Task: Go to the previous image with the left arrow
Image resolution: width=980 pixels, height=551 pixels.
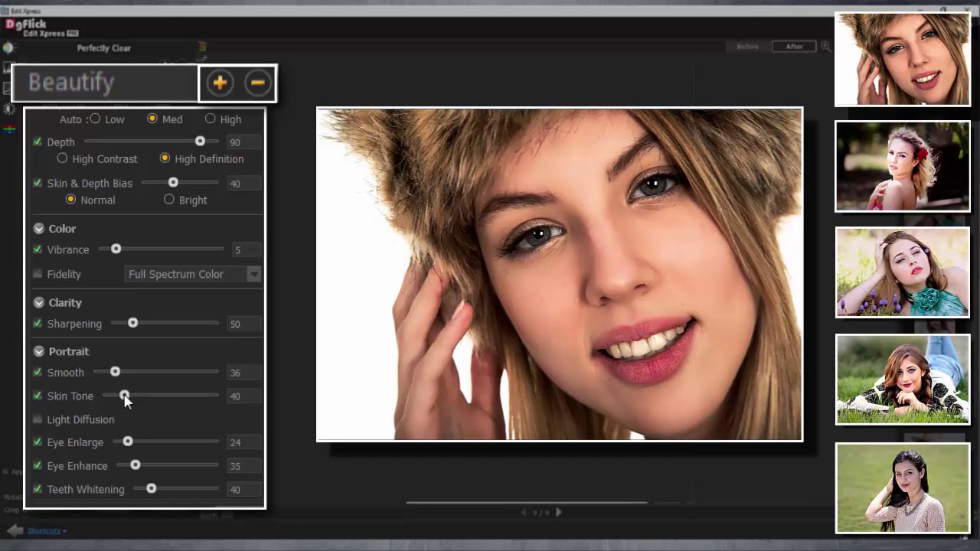Action: click(524, 512)
